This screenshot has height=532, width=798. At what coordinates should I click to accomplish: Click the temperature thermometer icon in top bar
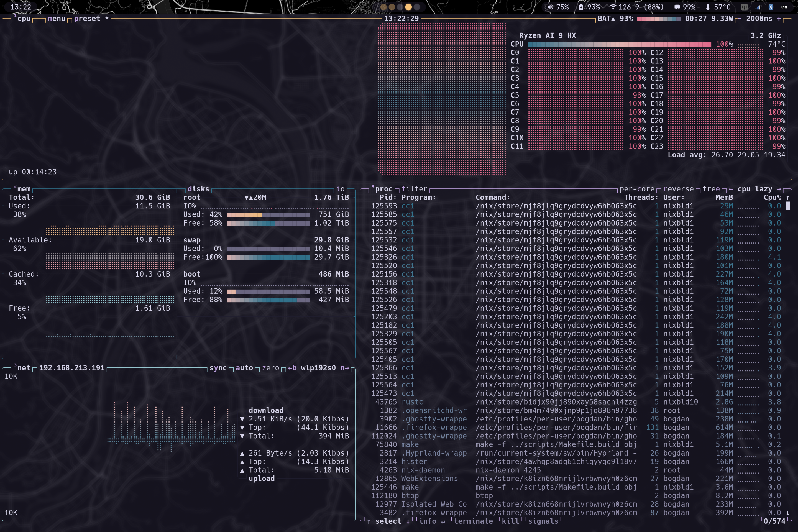pos(708,7)
